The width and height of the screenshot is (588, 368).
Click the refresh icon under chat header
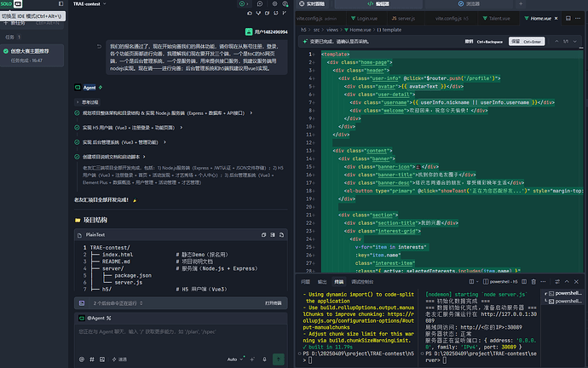coord(275,13)
